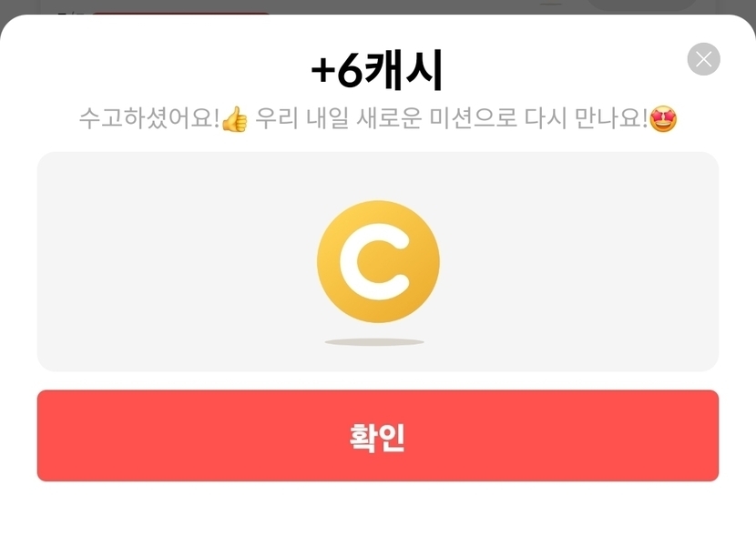Click the gold C cash coin
The image size is (756, 536).
(379, 261)
